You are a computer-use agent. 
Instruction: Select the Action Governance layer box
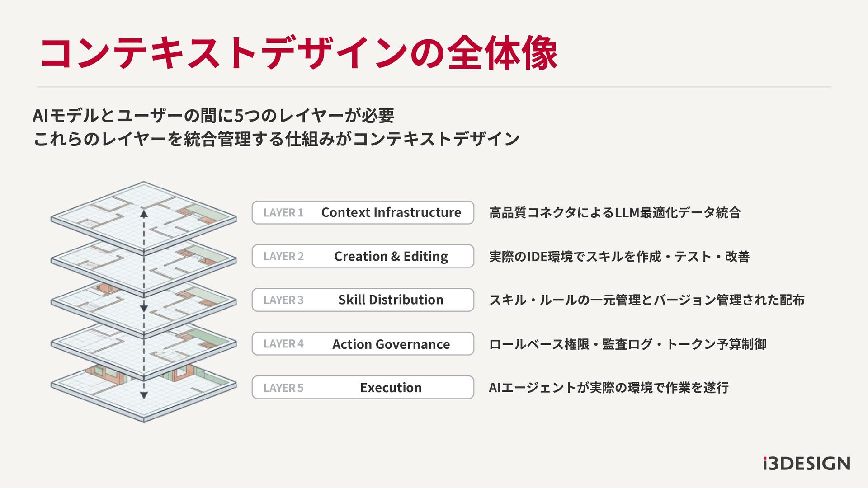(391, 344)
